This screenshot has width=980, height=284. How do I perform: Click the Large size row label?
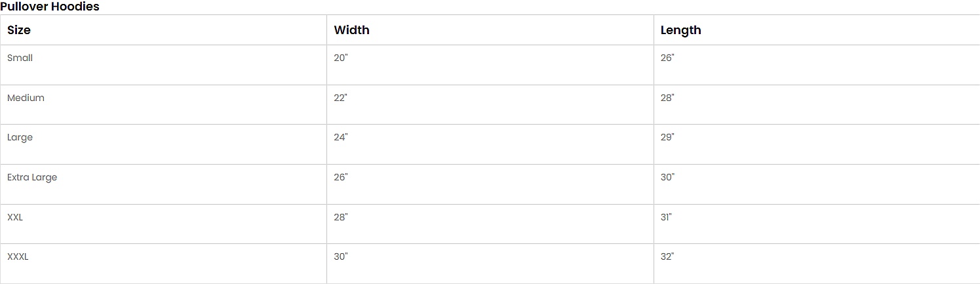click(x=20, y=137)
